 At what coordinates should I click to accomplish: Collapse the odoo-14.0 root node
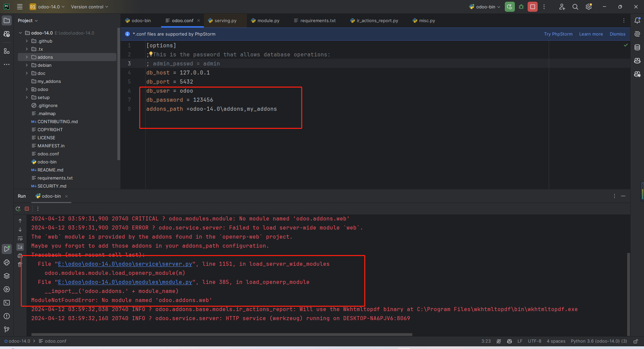click(20, 33)
